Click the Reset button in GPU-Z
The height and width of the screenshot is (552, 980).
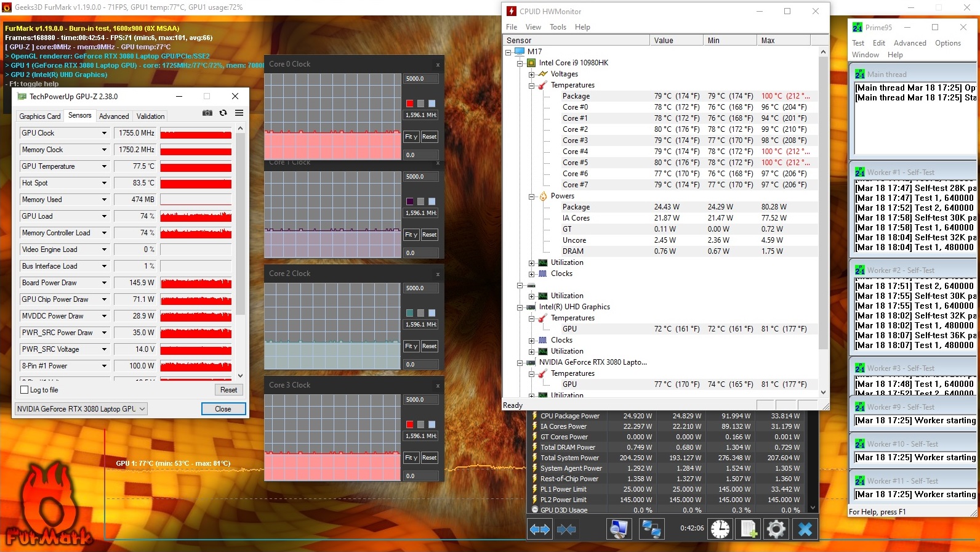[228, 390]
